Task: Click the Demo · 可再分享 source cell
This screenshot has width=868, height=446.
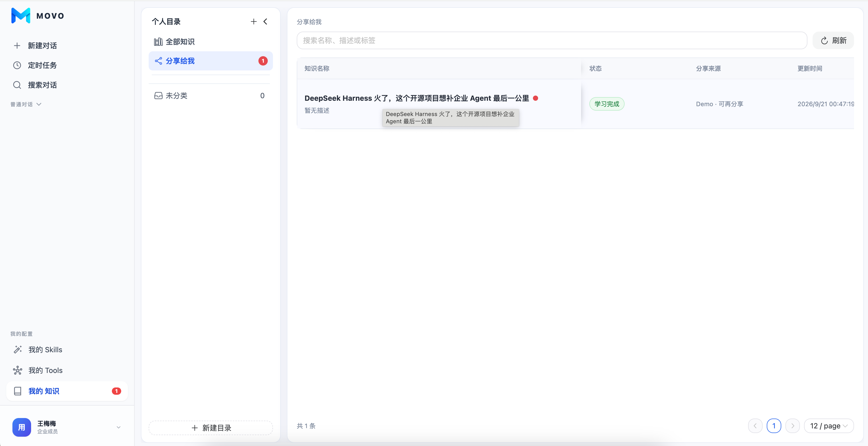Action: [x=720, y=104]
